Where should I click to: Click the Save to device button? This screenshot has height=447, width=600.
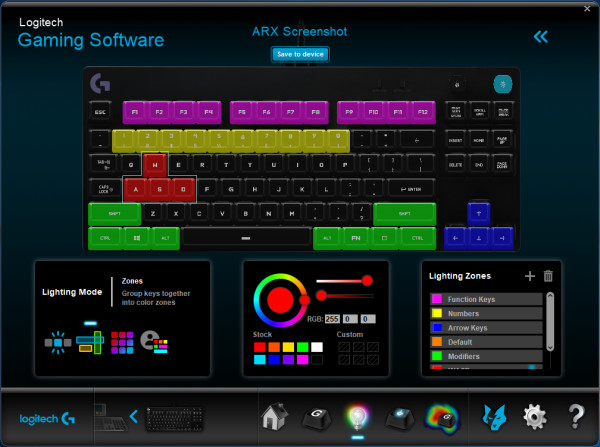[300, 54]
